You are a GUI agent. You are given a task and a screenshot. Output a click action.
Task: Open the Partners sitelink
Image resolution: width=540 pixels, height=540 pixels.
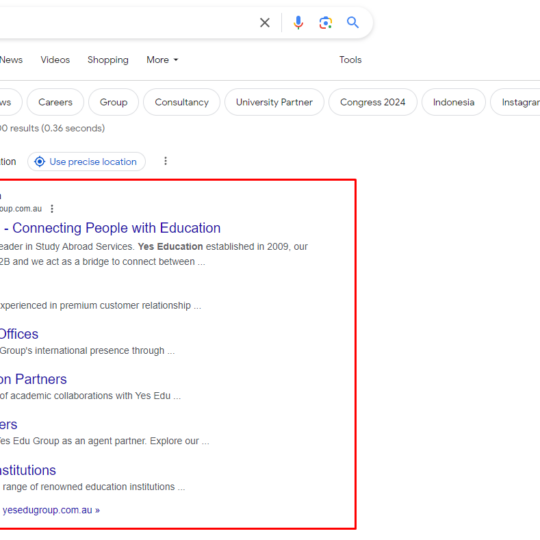(x=33, y=379)
